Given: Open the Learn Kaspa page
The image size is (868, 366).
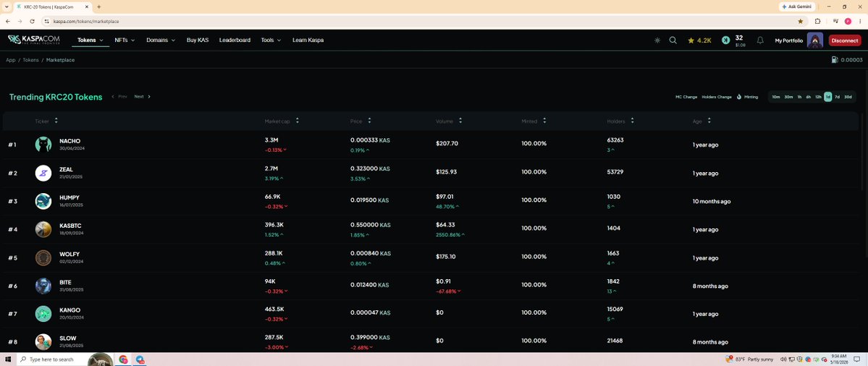Looking at the screenshot, I should pos(308,41).
